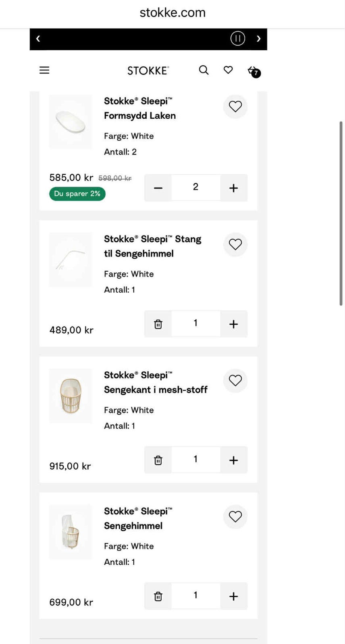Click the Sengekant i mesh-stoff thumbnail

point(71,396)
